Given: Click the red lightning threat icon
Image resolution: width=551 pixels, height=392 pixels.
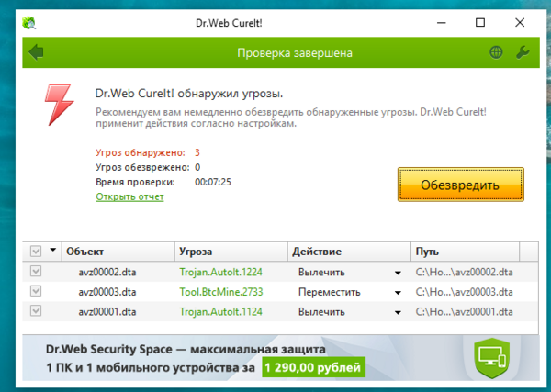Looking at the screenshot, I should (x=59, y=105).
